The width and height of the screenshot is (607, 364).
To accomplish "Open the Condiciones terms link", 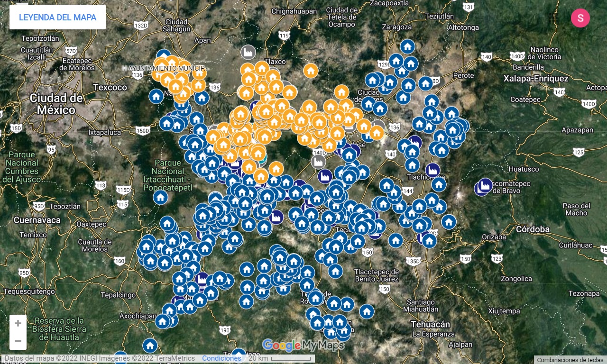I will pos(221,358).
